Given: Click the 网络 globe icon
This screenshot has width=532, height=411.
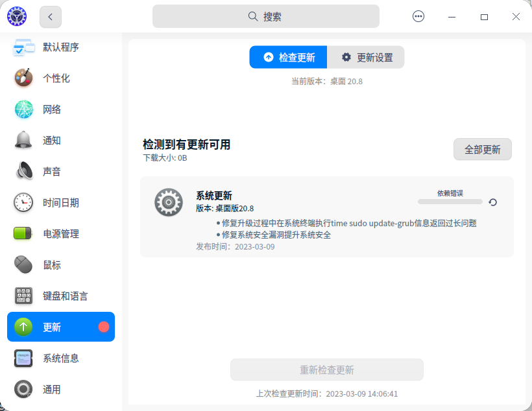Looking at the screenshot, I should 23,109.
